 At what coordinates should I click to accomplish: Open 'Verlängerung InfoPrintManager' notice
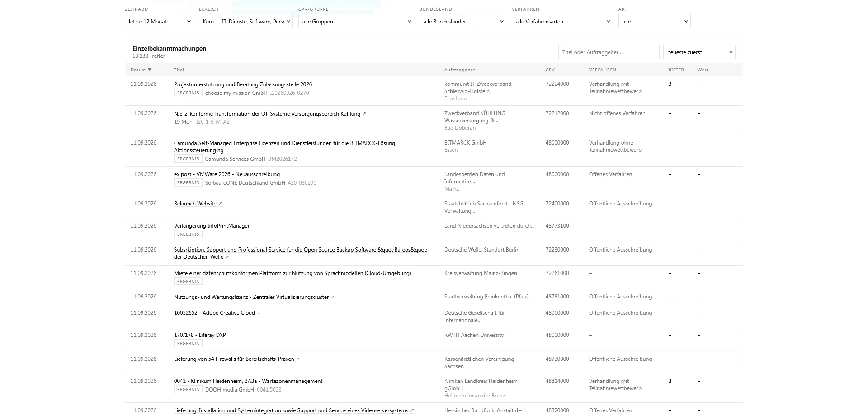[x=212, y=226]
